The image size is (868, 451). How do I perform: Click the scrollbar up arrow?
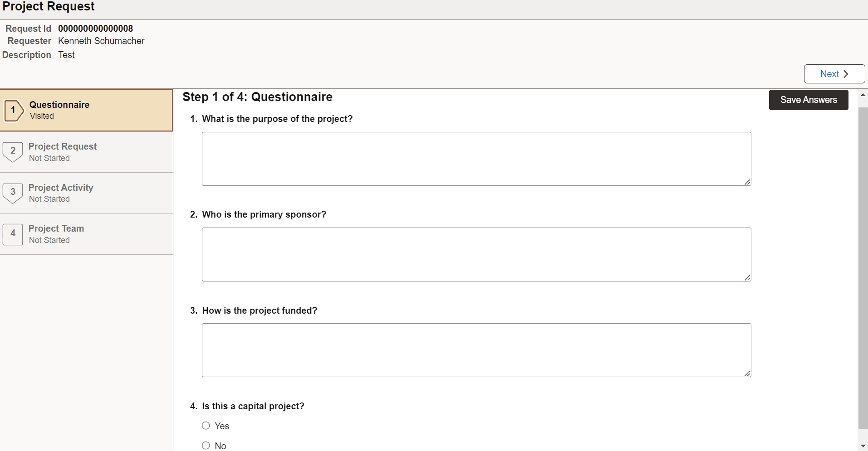click(863, 95)
